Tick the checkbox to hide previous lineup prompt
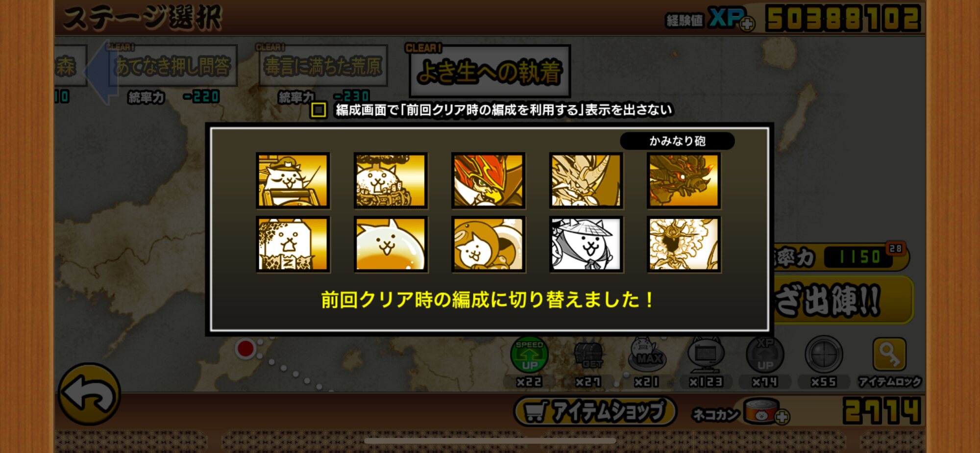 coord(318,110)
